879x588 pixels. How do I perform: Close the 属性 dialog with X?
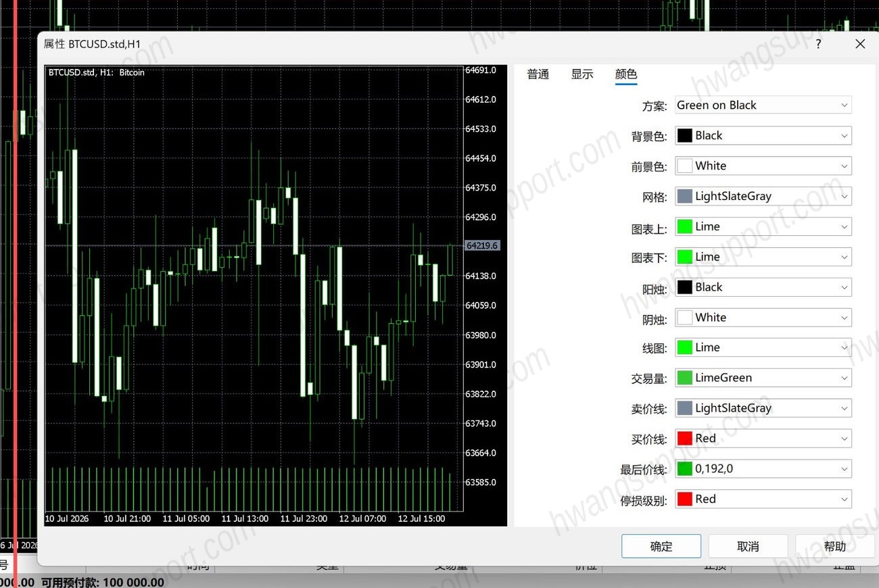coord(860,44)
